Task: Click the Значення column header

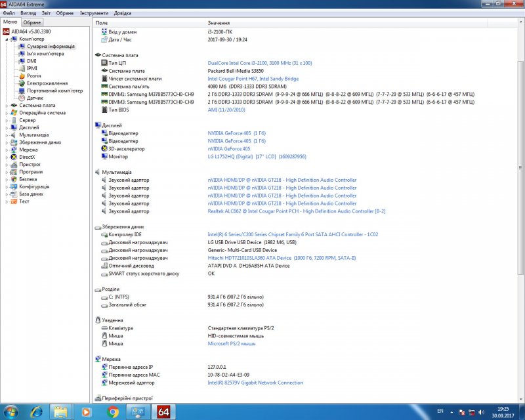Action: click(x=219, y=22)
